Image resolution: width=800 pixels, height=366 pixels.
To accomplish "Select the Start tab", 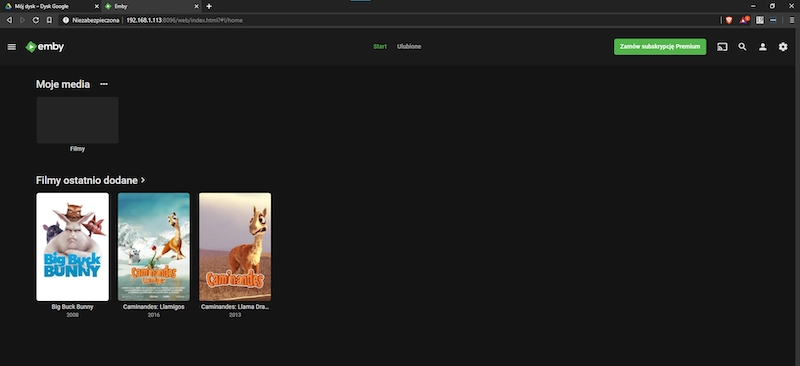I will click(380, 46).
